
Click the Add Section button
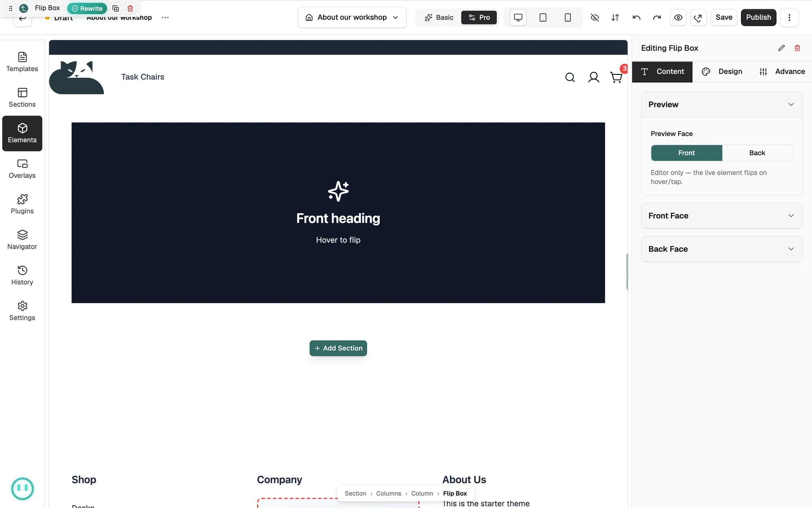point(338,348)
